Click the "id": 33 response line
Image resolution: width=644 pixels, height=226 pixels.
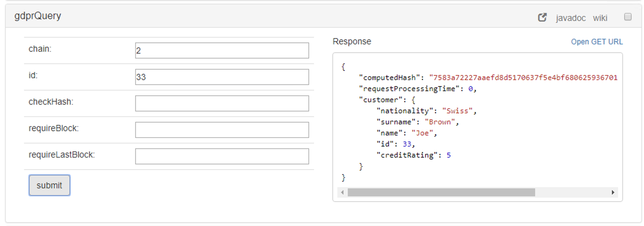396,144
